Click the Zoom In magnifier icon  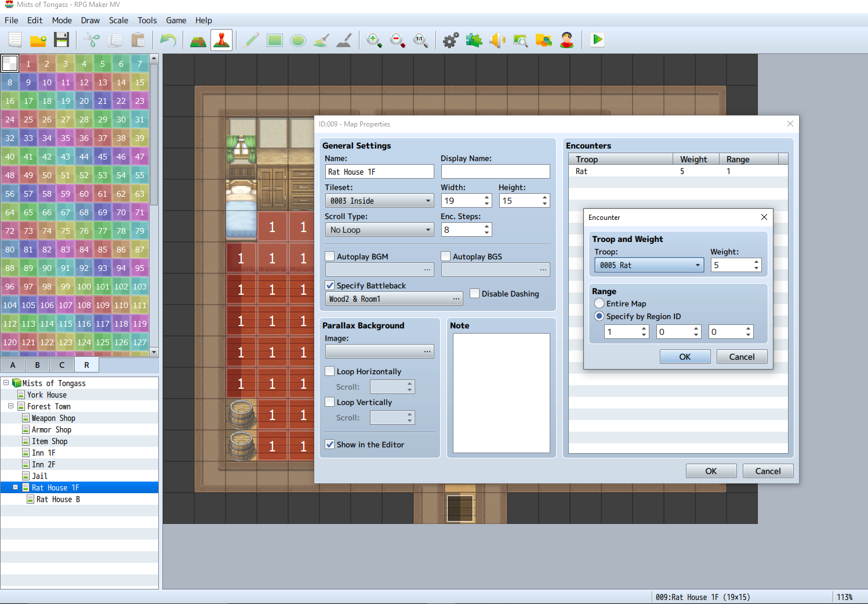374,40
